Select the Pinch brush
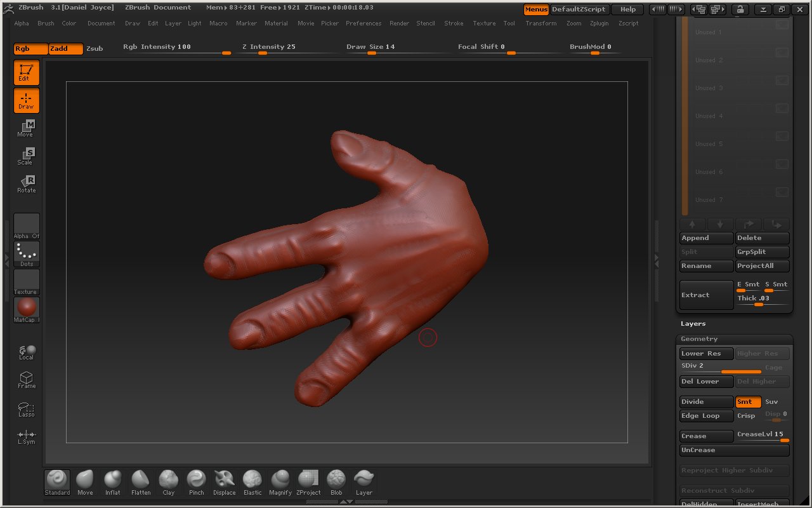This screenshot has height=508, width=812. point(196,481)
